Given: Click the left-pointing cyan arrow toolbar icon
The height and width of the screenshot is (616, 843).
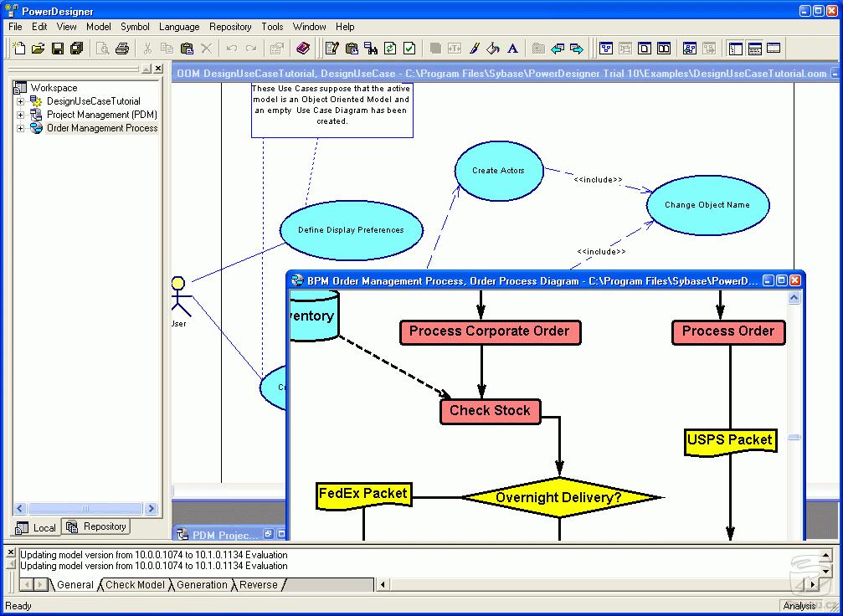Looking at the screenshot, I should point(558,49).
